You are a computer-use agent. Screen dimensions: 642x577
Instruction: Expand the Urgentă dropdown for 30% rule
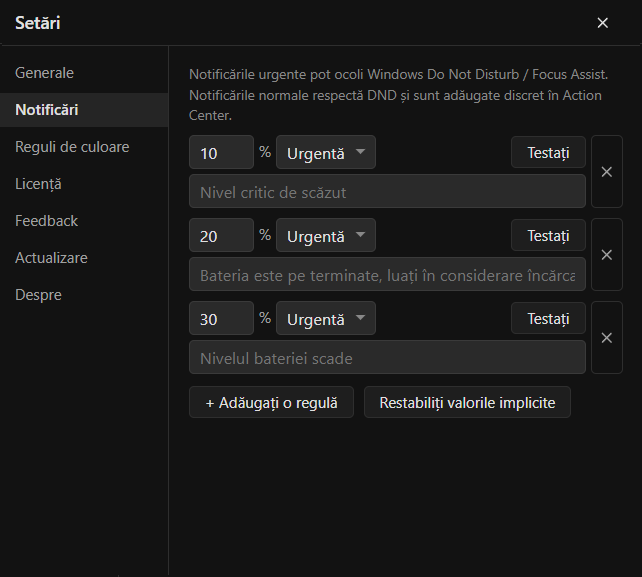point(326,318)
